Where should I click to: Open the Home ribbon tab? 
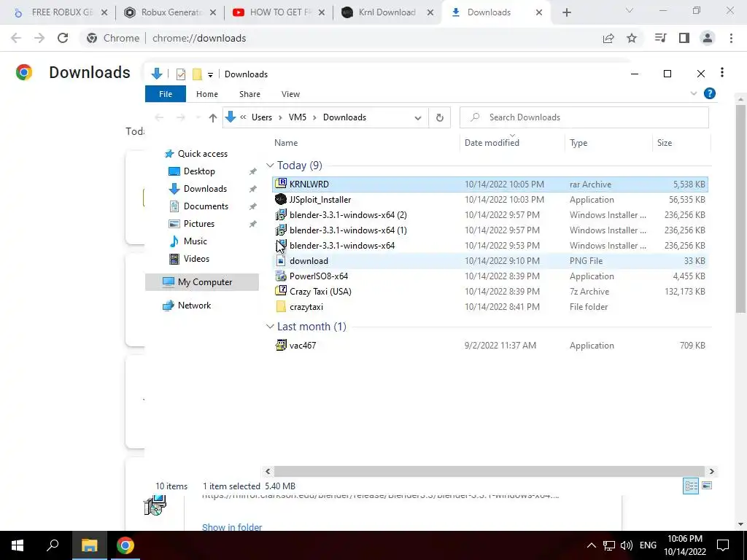tap(206, 94)
